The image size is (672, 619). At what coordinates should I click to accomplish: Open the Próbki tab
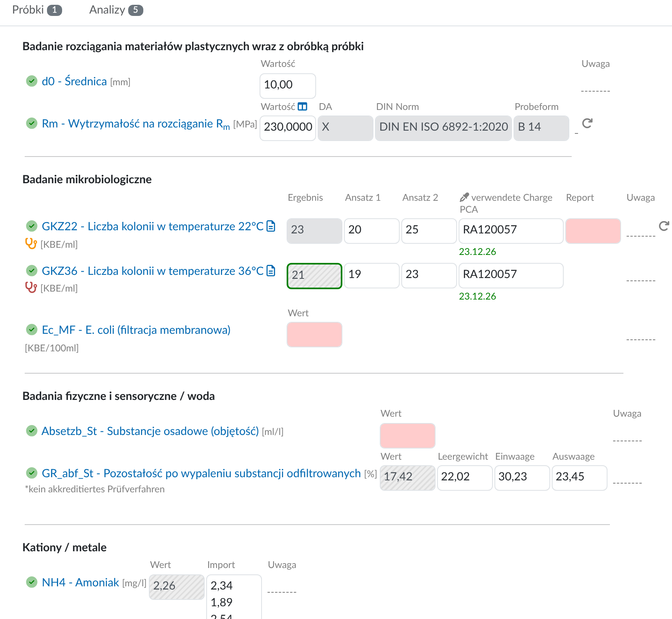pos(37,10)
